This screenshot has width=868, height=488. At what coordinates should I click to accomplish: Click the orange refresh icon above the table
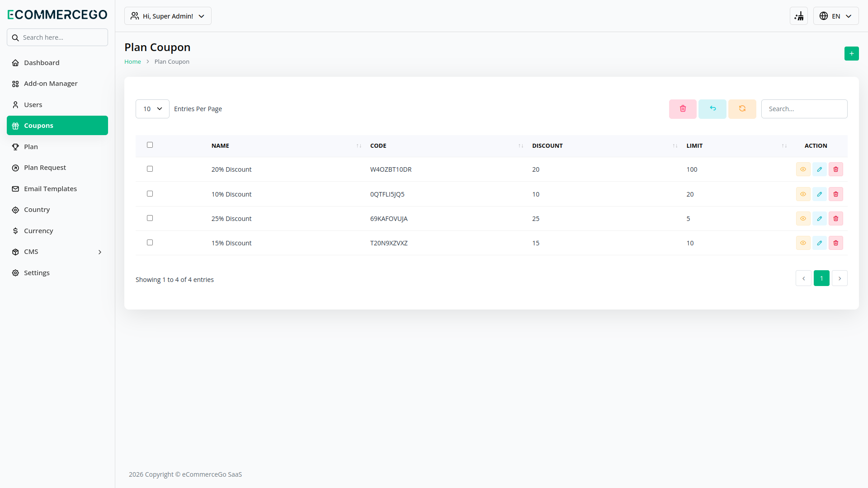point(742,109)
